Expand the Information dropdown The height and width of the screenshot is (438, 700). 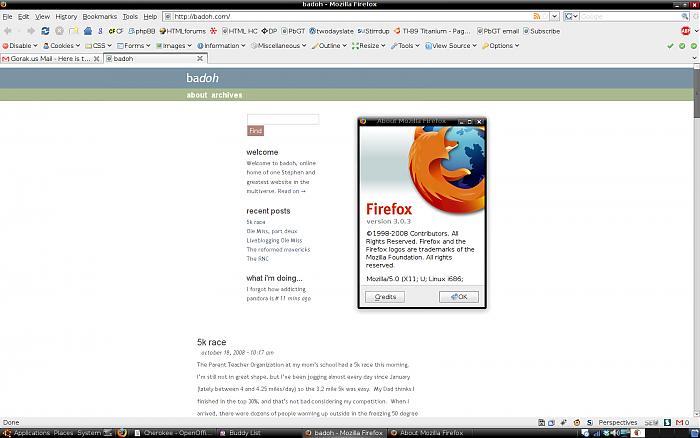(x=221, y=46)
